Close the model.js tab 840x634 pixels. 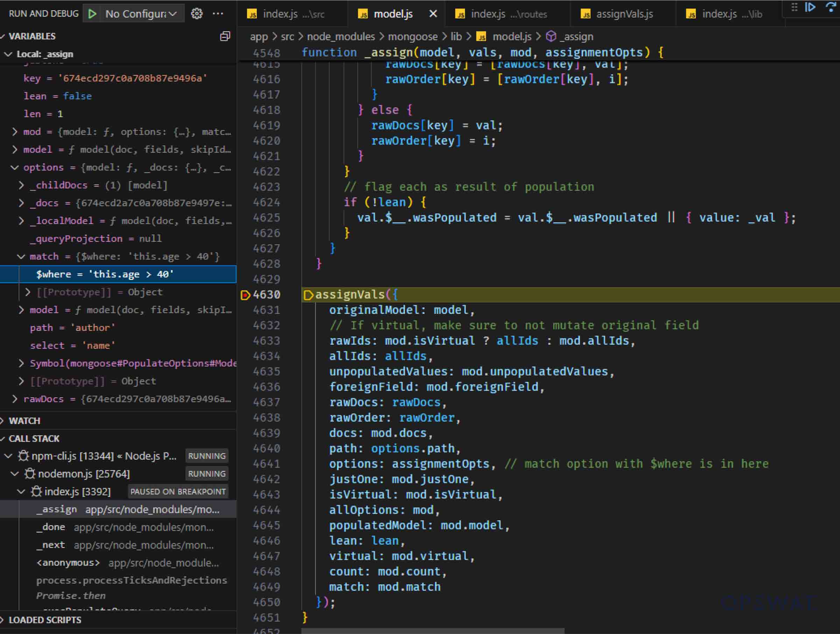point(433,14)
